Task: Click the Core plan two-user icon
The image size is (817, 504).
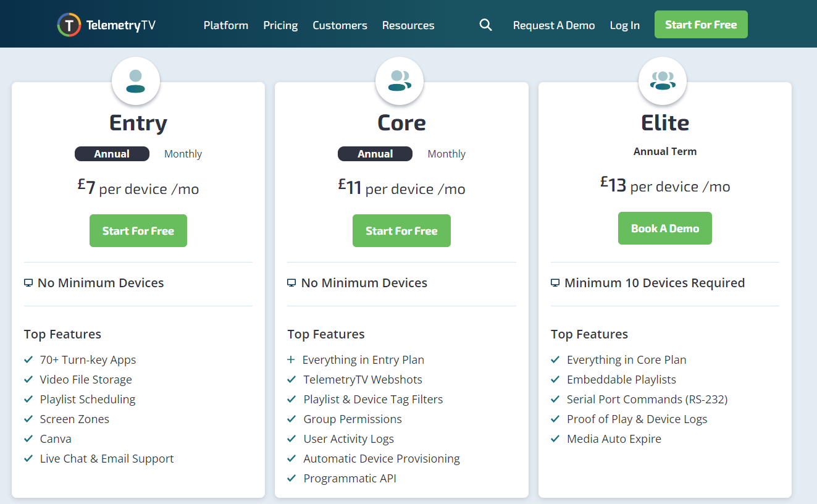Action: [400, 81]
